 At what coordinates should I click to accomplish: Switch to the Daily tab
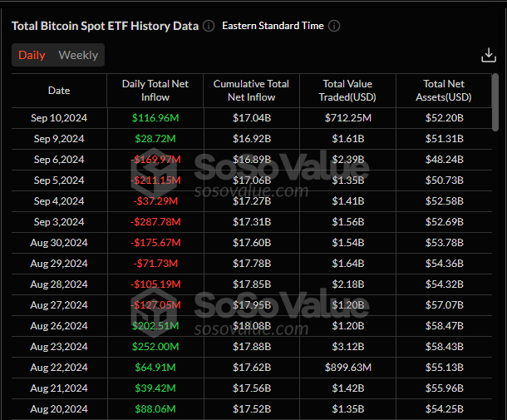pyautogui.click(x=32, y=56)
